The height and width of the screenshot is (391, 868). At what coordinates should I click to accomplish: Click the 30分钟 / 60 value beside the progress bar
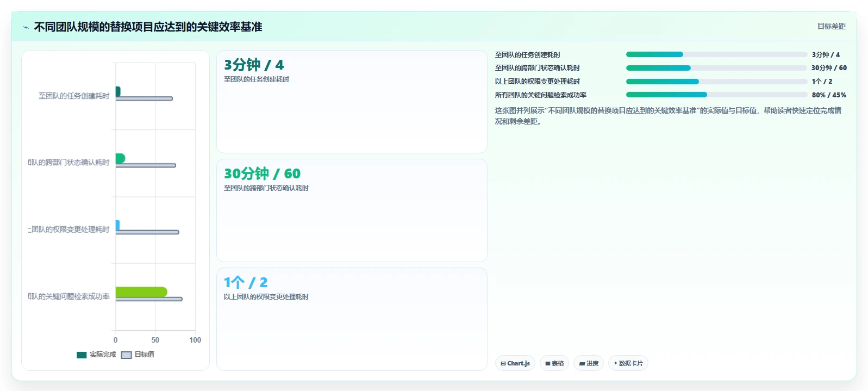[x=829, y=68]
